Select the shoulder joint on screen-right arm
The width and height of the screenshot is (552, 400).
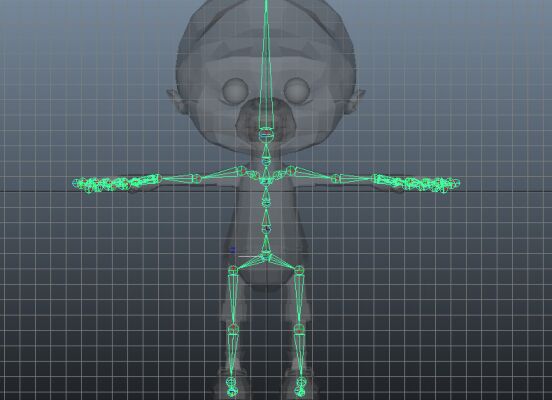(x=291, y=171)
